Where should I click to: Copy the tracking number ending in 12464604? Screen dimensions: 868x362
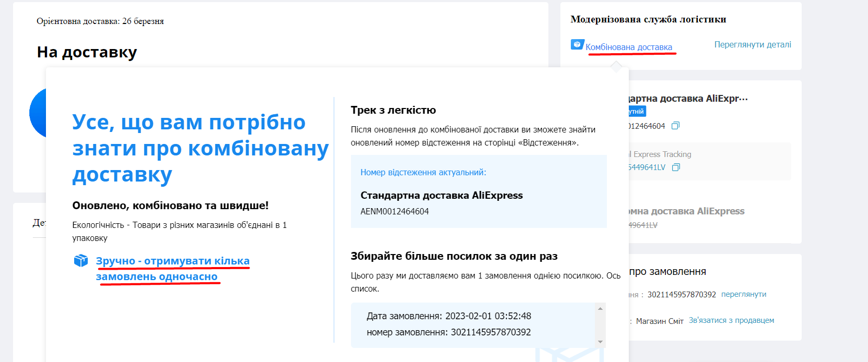coord(675,126)
